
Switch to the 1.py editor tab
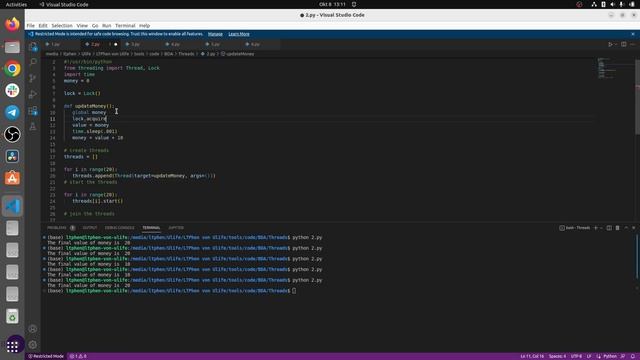[60, 44]
